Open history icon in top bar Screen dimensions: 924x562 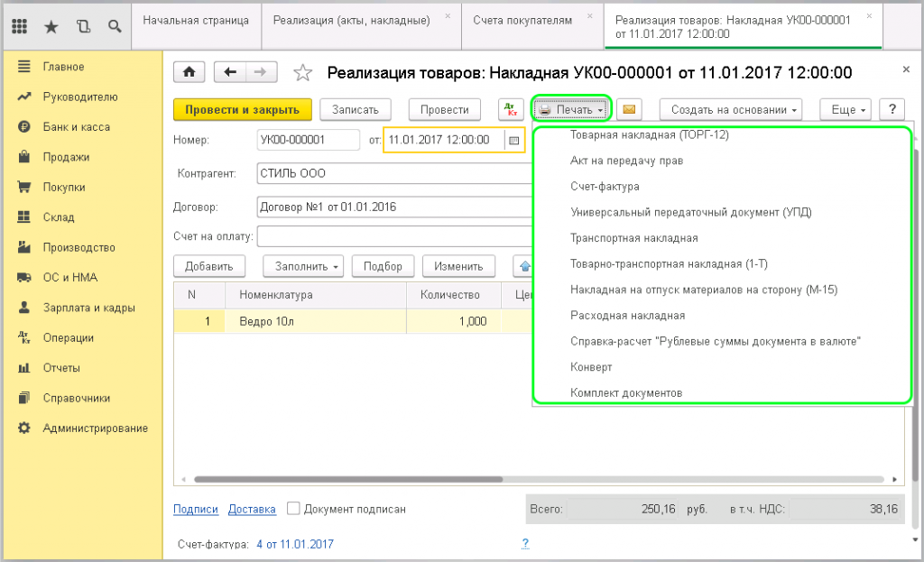tap(83, 26)
